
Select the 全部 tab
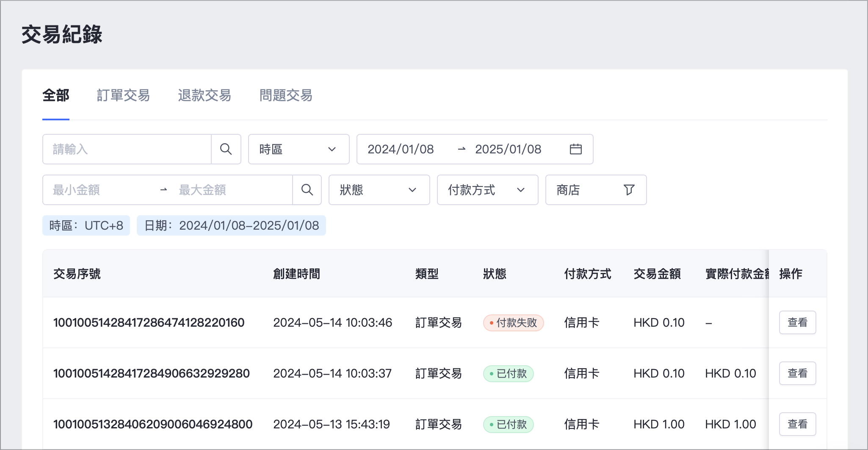click(x=56, y=95)
